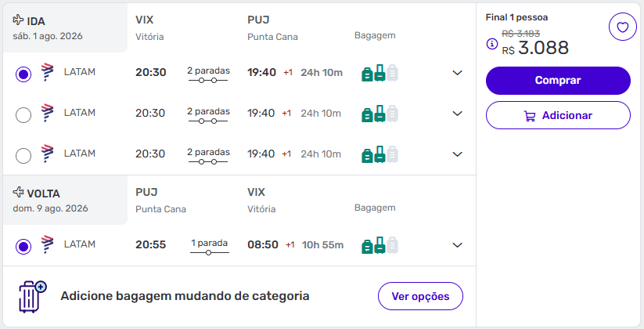Click Adicionar to cart button
Image resolution: width=644 pixels, height=329 pixels.
pyautogui.click(x=558, y=115)
